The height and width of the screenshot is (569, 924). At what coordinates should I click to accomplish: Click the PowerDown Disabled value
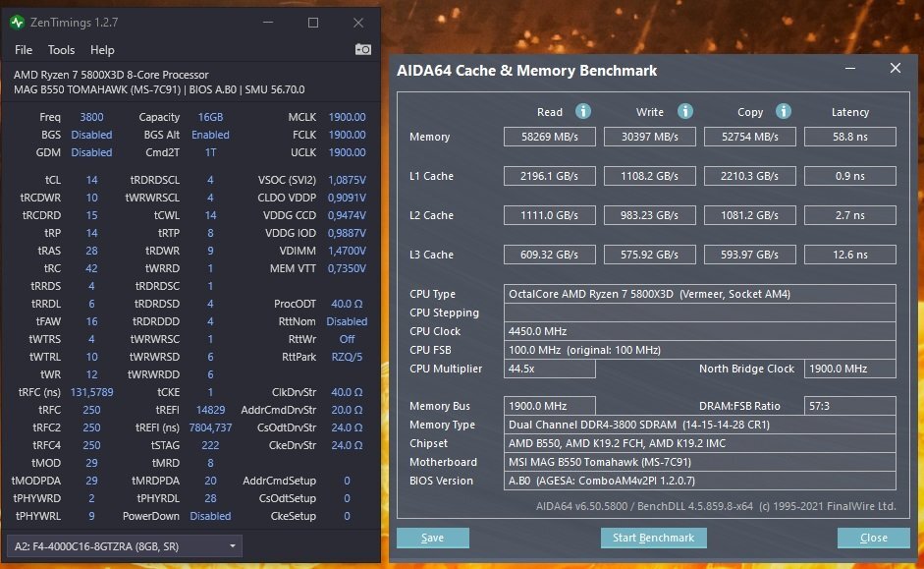click(210, 516)
